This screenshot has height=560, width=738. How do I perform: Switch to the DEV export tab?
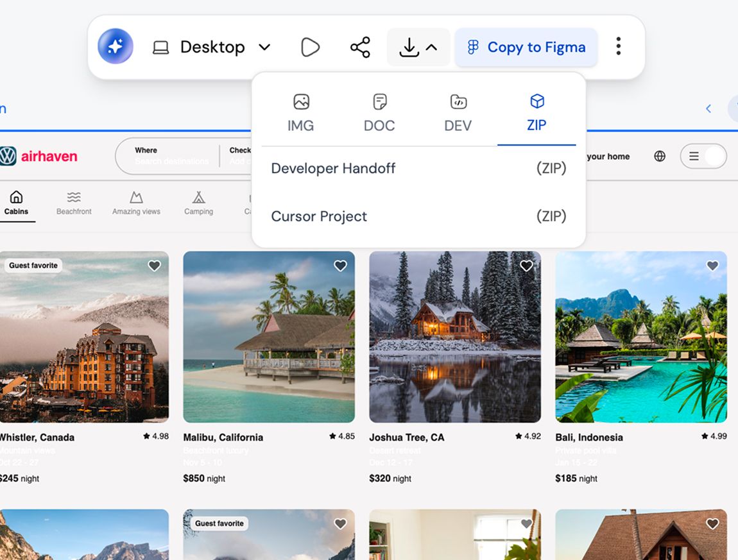[458, 114]
